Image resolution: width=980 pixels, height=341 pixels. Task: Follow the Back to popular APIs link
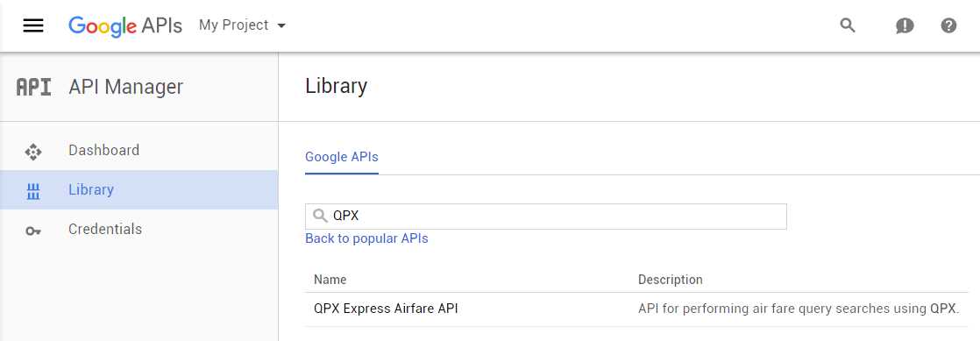coord(367,238)
